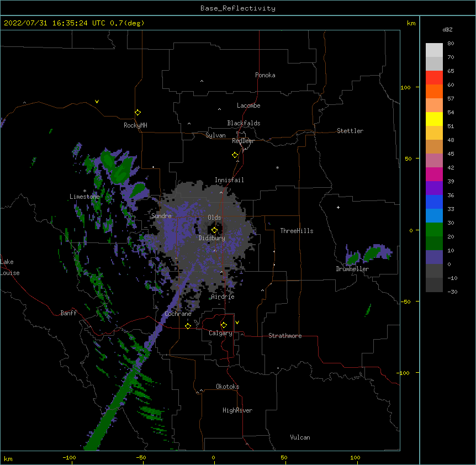Click the green echo cell near Drumheller

pyautogui.click(x=372, y=253)
